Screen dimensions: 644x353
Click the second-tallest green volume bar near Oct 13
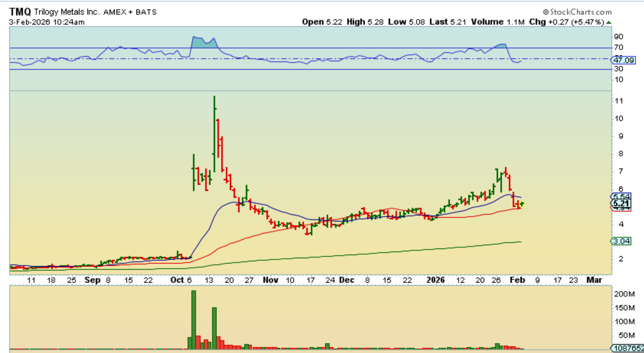point(214,328)
